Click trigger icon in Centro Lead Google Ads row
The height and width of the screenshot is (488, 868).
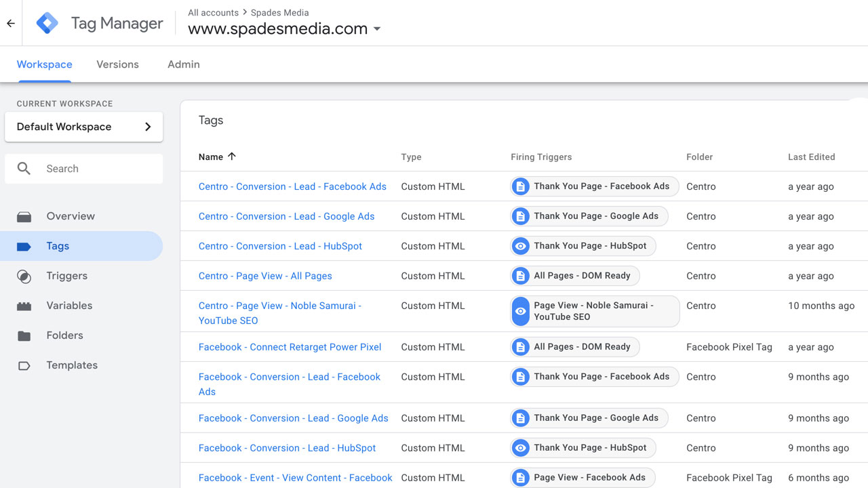521,216
